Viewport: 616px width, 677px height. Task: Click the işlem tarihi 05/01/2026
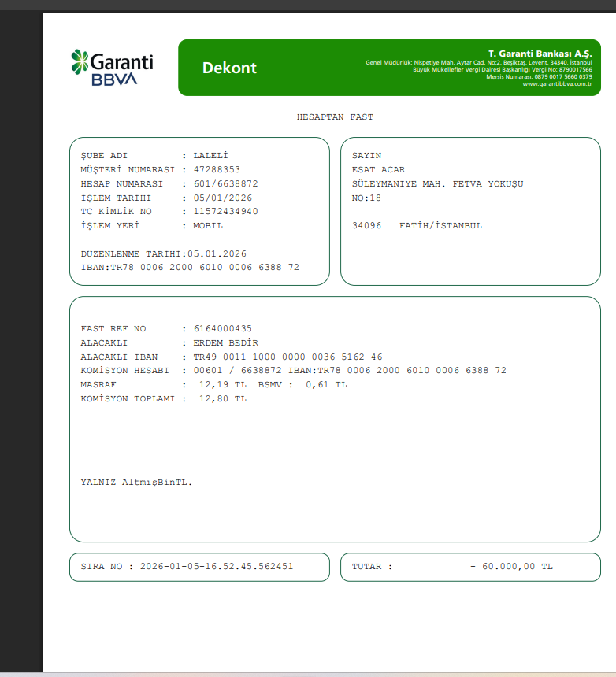coord(222,198)
